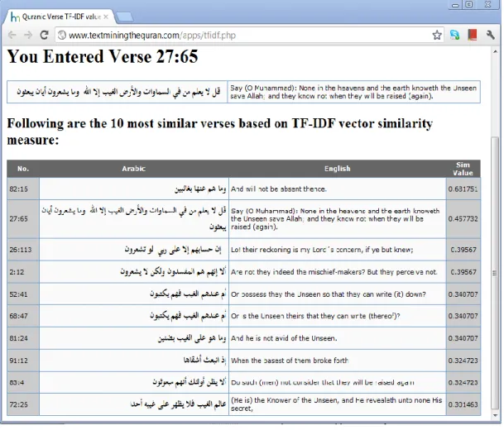Open a new tab
The image size is (504, 430).
pyautogui.click(x=125, y=17)
